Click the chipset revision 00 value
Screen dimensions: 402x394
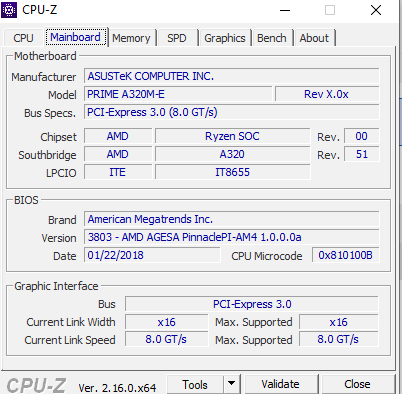point(362,136)
